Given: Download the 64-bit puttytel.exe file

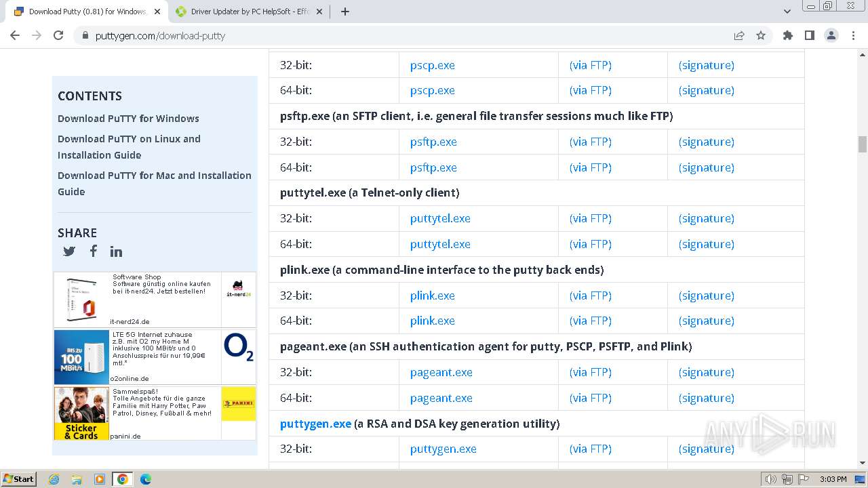Looking at the screenshot, I should click(440, 244).
